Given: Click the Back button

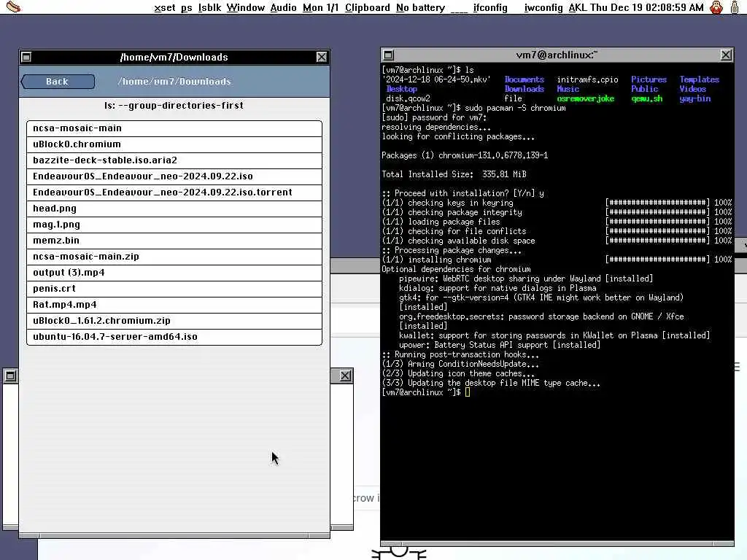Looking at the screenshot, I should pos(58,82).
